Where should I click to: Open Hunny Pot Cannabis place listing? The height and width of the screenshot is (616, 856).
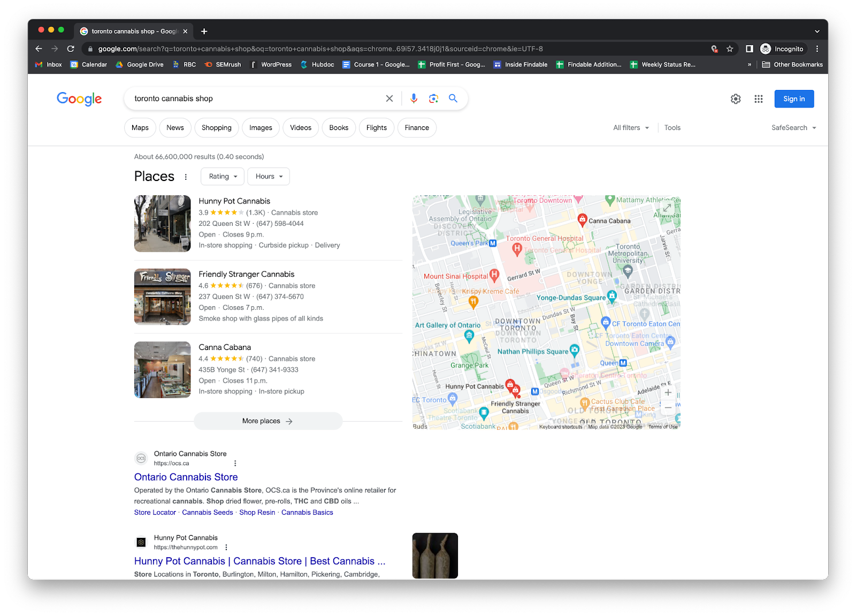tap(234, 201)
